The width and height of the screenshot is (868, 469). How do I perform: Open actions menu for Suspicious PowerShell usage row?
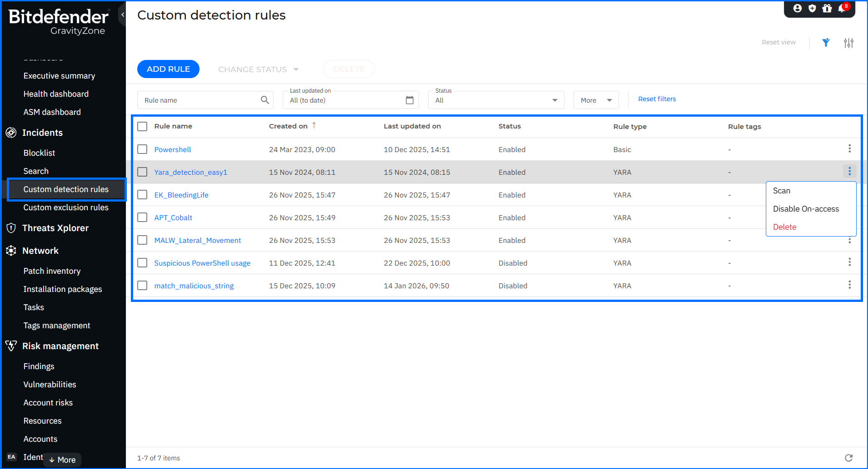[x=849, y=262]
